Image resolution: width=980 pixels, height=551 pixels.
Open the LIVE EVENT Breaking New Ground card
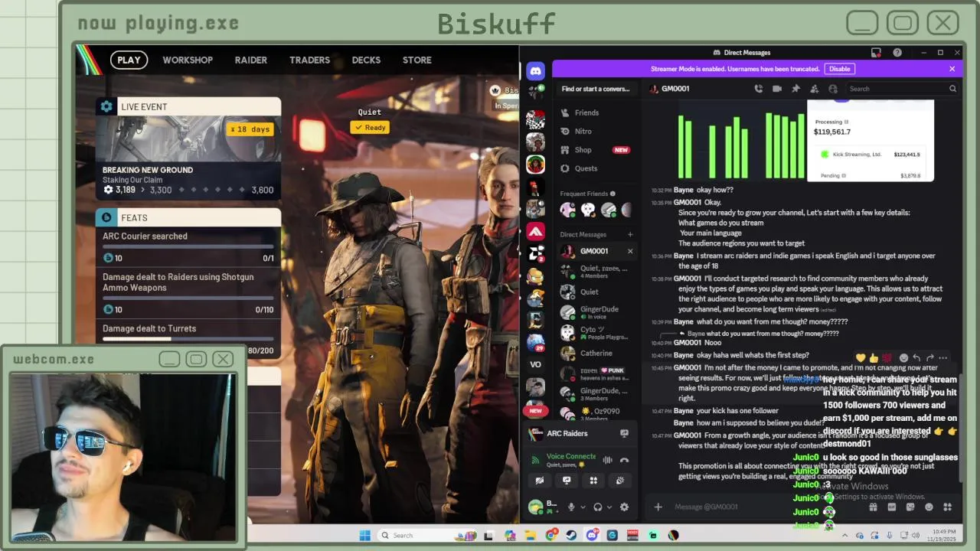point(188,148)
